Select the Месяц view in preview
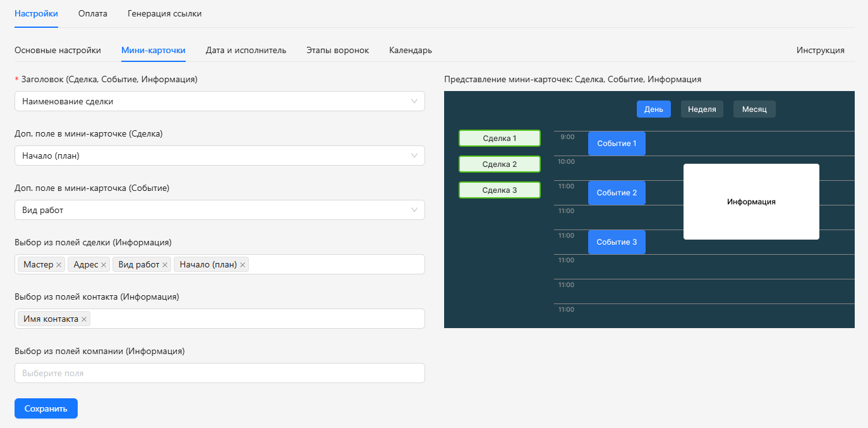Viewport: 868px width, 428px height. 754,109
